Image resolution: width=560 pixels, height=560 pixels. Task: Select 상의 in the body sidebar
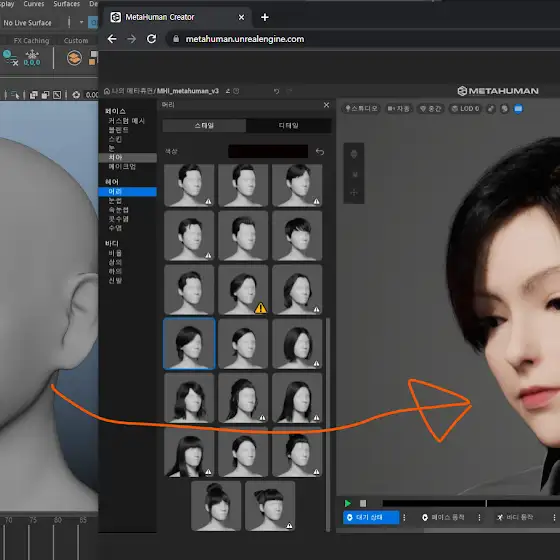115,262
